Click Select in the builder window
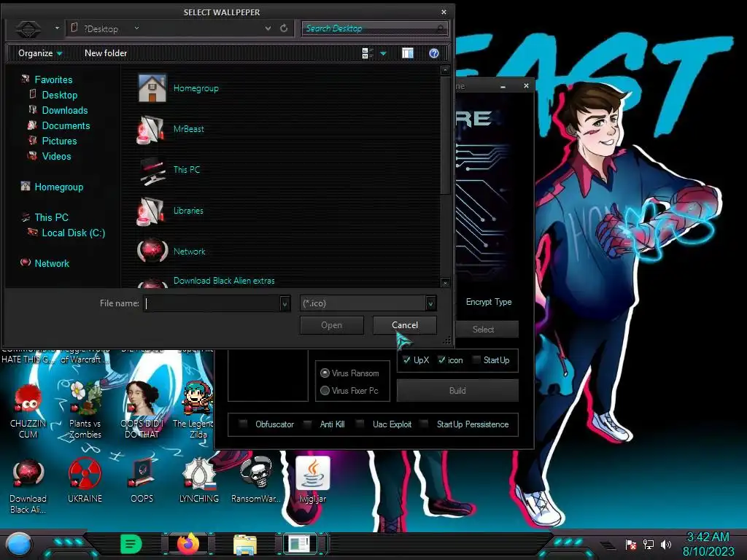747x560 pixels. tap(483, 329)
